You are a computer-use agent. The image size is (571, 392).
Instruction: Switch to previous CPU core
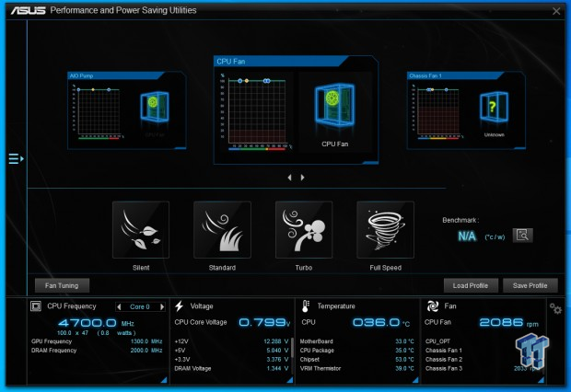pos(119,306)
